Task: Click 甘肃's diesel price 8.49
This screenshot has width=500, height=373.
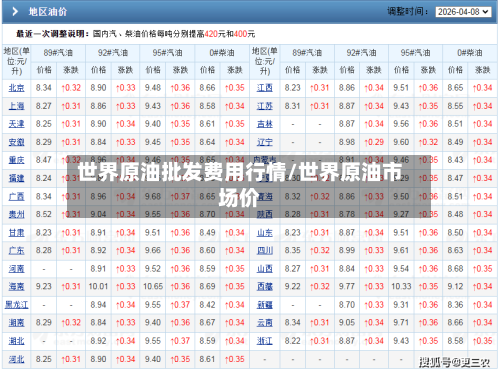Action: (x=207, y=233)
